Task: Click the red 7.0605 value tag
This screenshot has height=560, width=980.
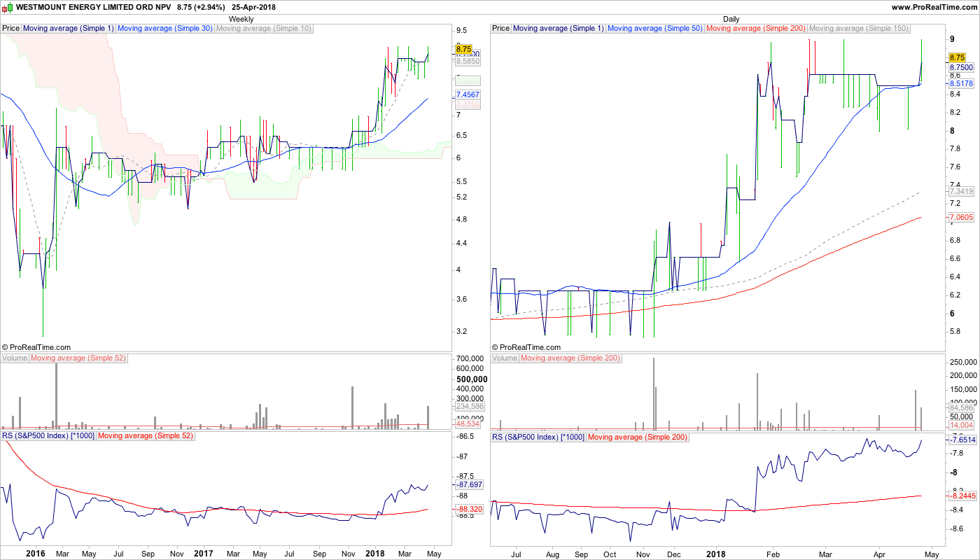Action: pyautogui.click(x=961, y=218)
